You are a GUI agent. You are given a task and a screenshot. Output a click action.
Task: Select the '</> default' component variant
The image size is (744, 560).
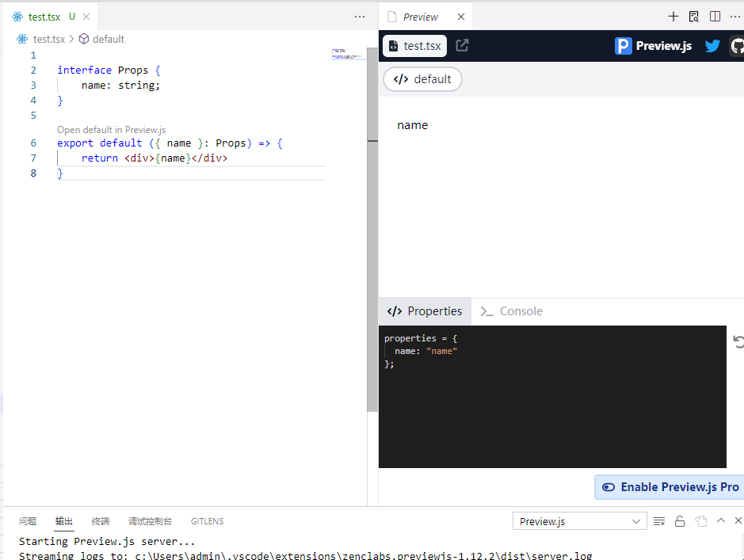click(x=422, y=79)
